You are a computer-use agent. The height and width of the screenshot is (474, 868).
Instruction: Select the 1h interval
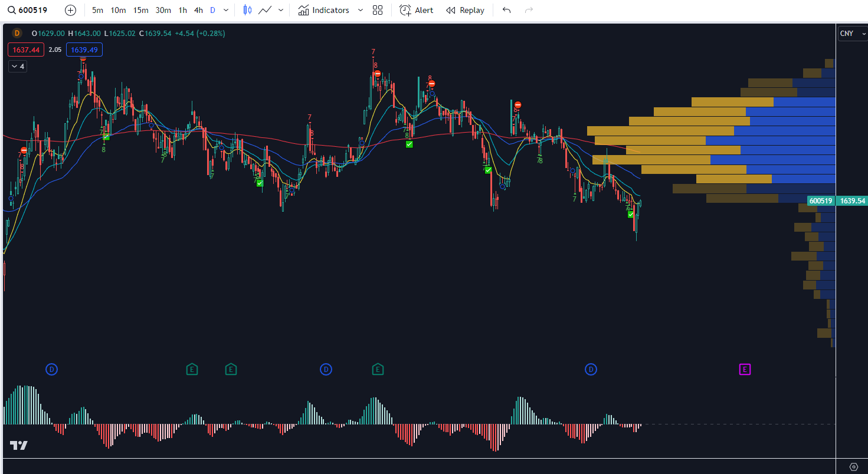(x=183, y=10)
